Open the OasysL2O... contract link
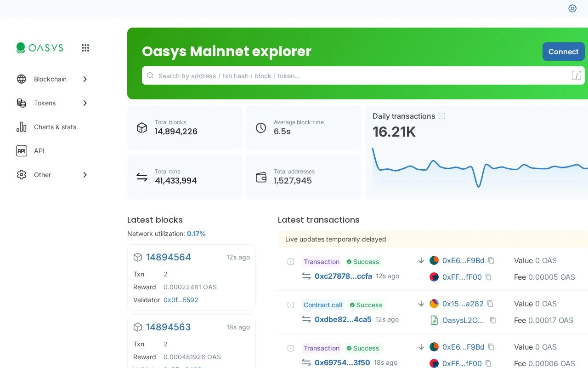 pyautogui.click(x=464, y=320)
